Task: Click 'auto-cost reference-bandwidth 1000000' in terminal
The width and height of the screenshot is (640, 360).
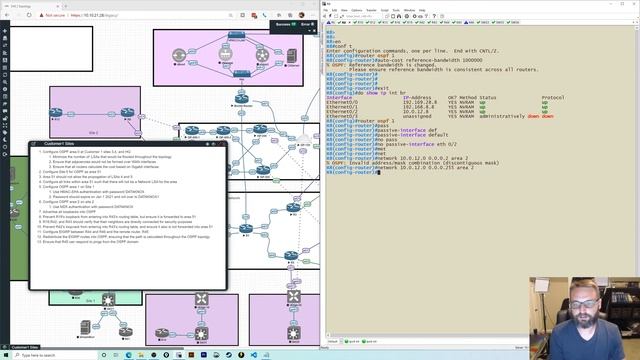Action: (429, 60)
